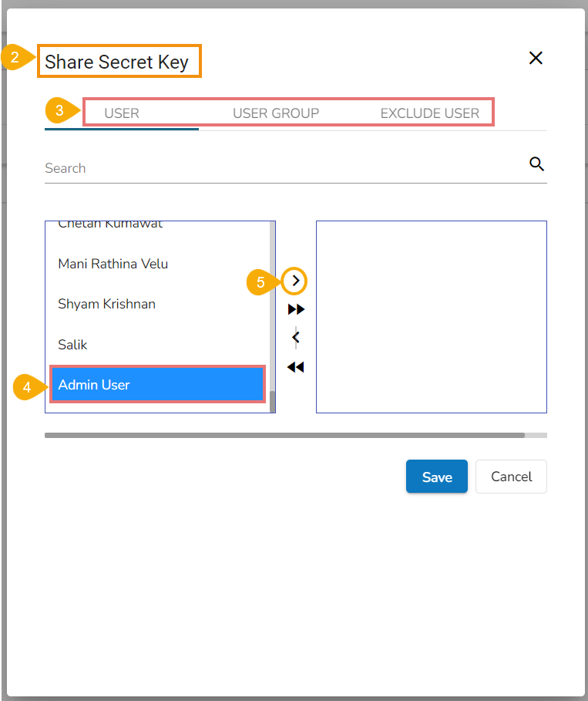Click the search magnifier icon

tap(537, 164)
